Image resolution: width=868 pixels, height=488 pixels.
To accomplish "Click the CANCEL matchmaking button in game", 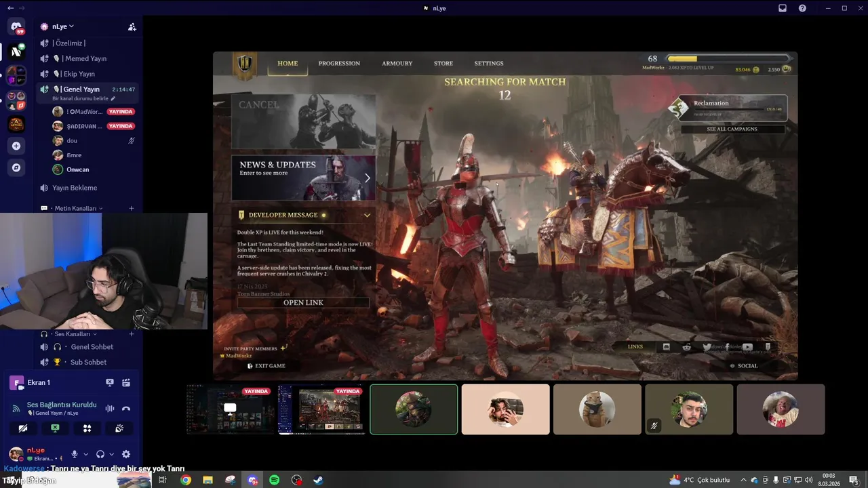I will coord(303,121).
